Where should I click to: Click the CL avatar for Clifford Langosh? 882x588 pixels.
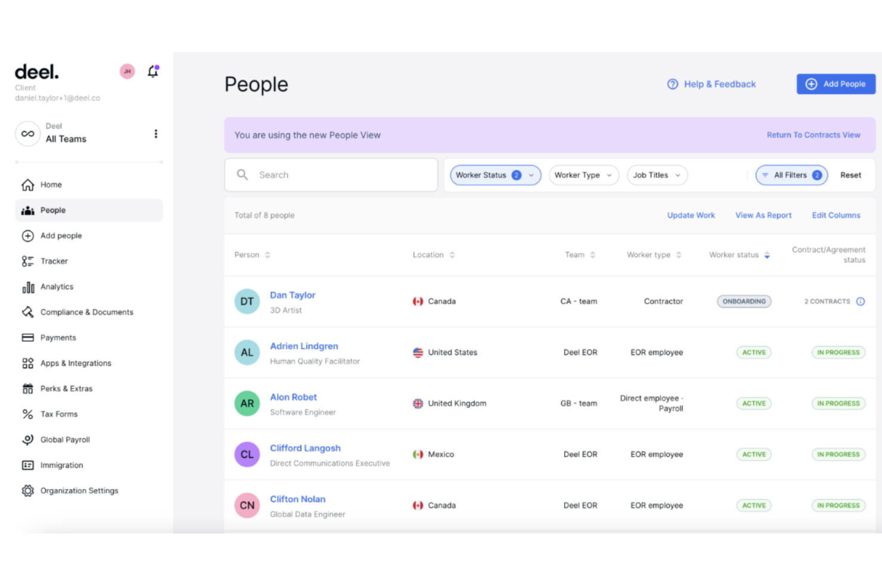point(247,455)
